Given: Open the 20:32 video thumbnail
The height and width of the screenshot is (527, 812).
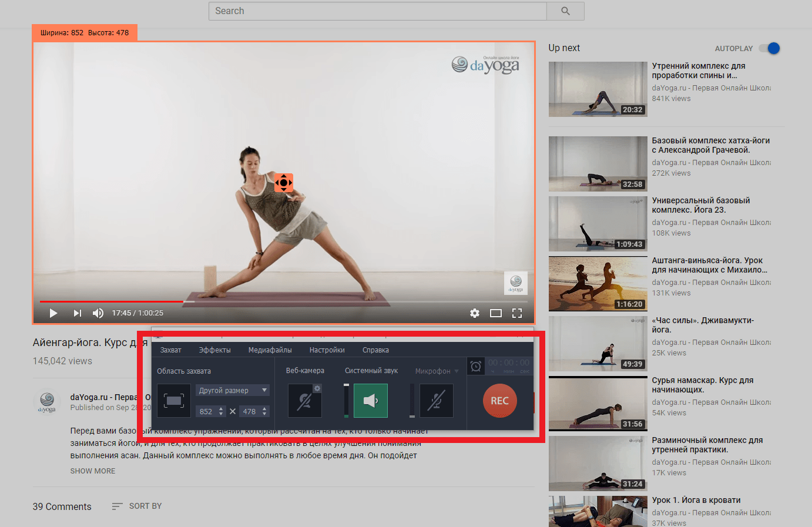Looking at the screenshot, I should tap(598, 89).
